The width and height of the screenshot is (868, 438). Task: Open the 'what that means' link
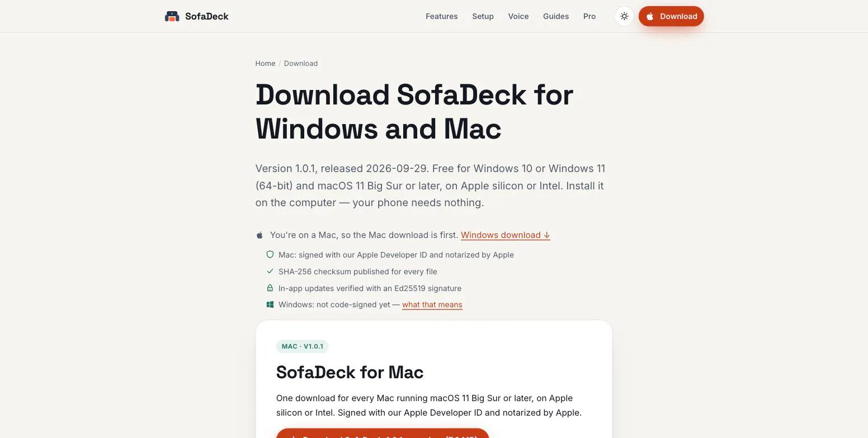coord(432,304)
